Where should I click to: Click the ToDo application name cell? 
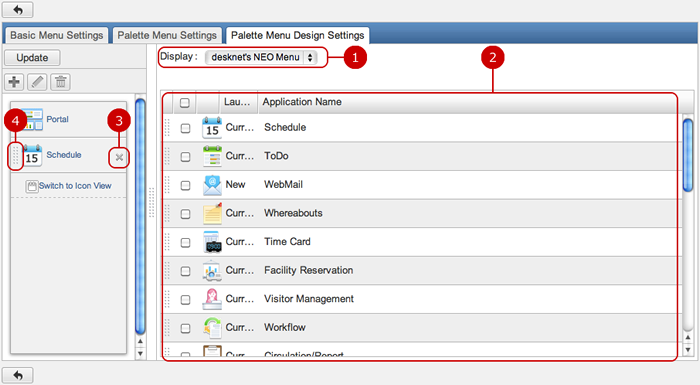pos(276,156)
